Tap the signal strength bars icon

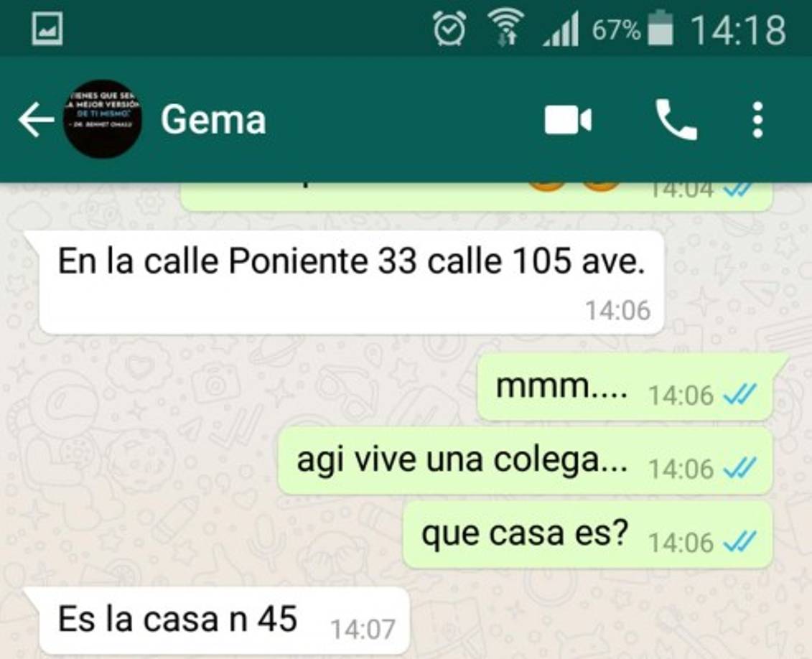561,30
